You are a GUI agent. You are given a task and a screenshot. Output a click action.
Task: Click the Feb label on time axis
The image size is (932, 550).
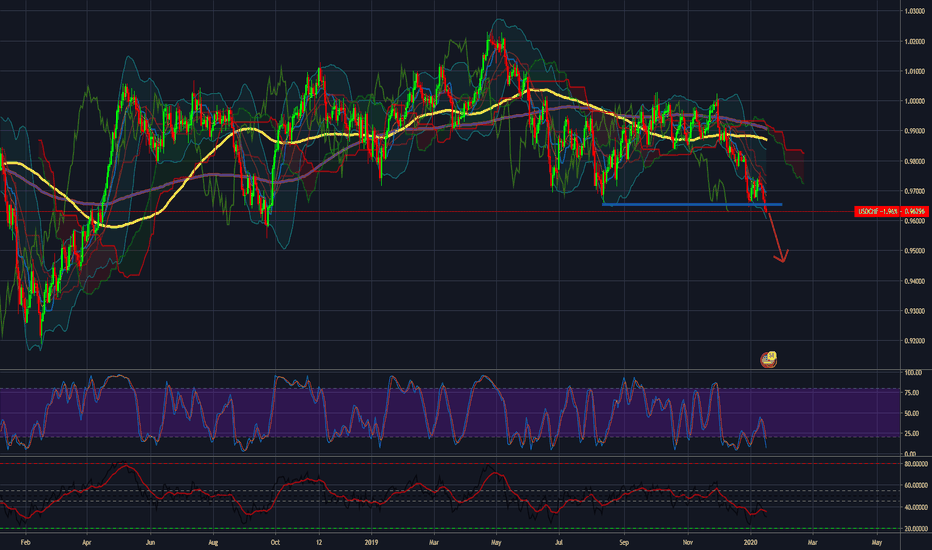(x=25, y=541)
